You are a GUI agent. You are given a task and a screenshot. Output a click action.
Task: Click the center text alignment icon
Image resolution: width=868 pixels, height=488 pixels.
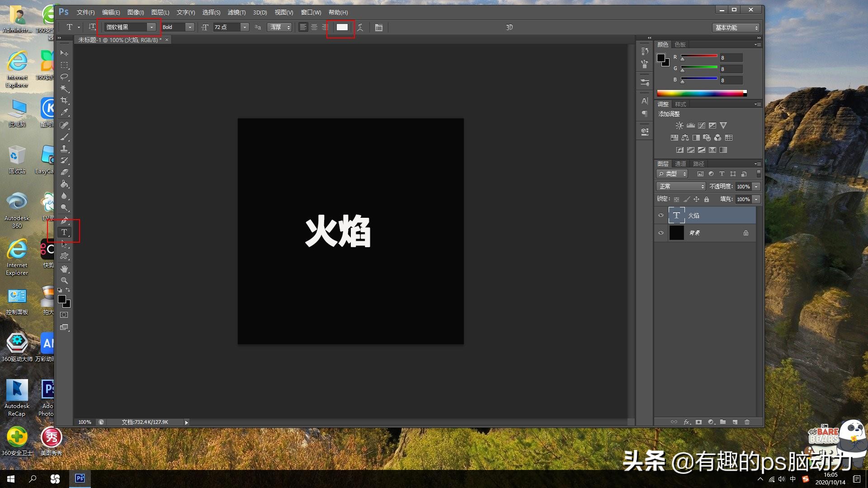314,28
